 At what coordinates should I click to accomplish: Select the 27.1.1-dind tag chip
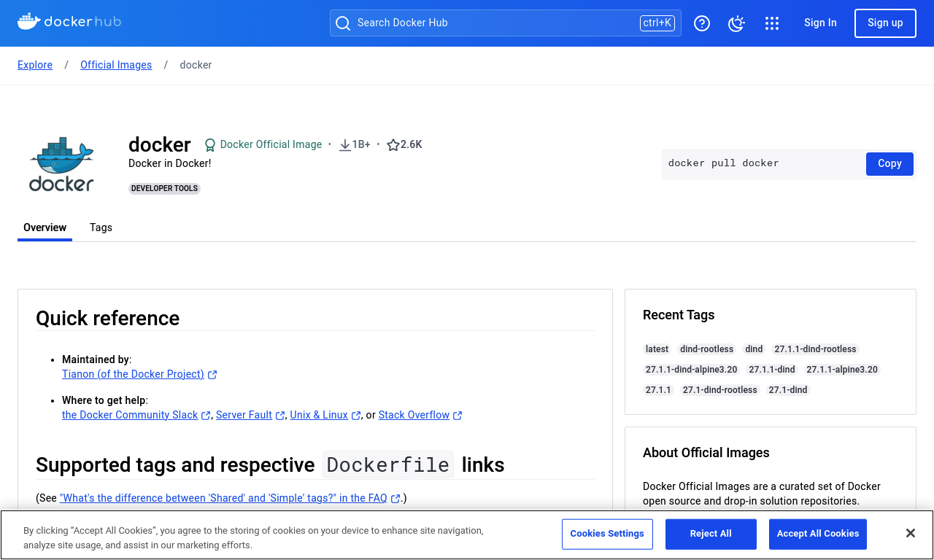772,370
